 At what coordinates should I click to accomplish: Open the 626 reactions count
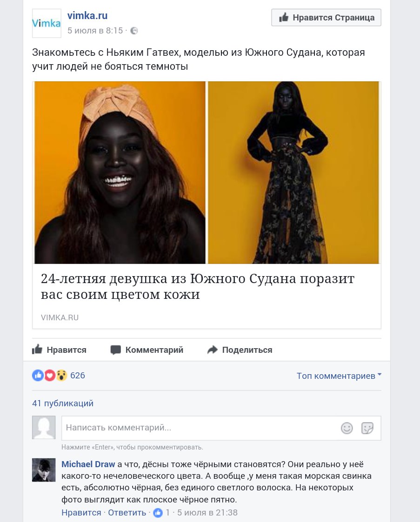click(78, 376)
